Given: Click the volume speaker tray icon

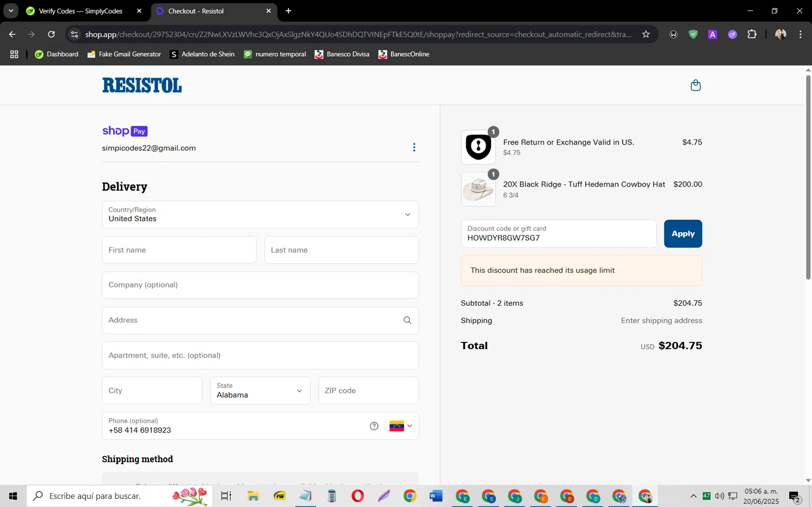Looking at the screenshot, I should [719, 496].
